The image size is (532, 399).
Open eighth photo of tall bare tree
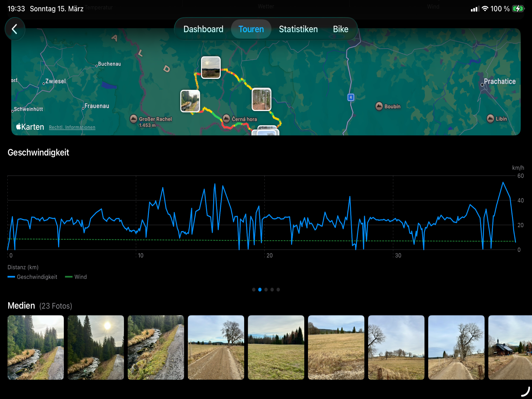456,348
